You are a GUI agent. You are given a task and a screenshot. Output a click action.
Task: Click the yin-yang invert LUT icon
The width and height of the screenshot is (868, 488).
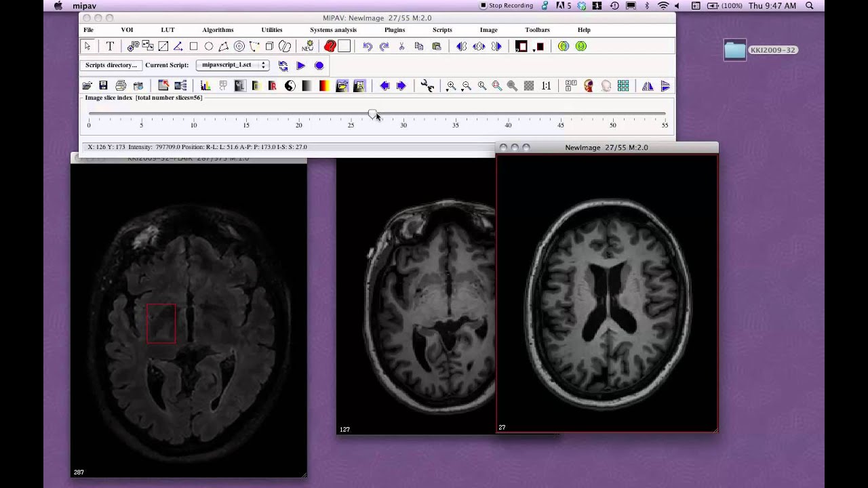290,85
